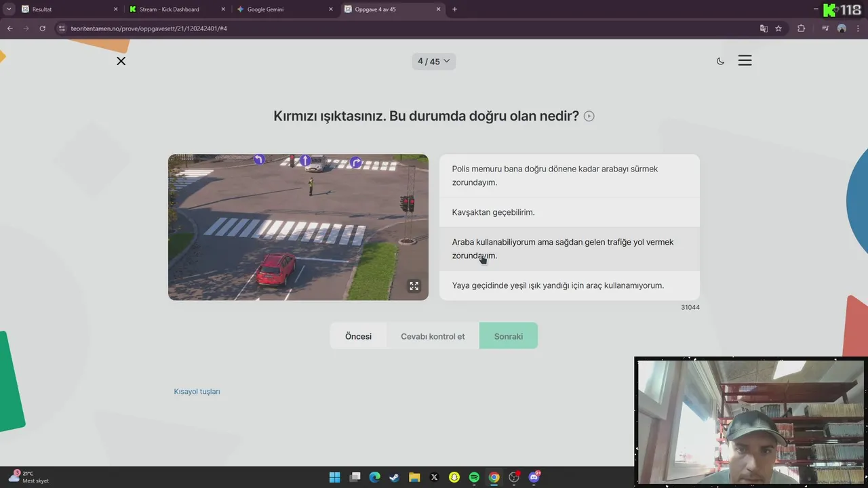Open the Windows Start menu
868x488 pixels.
coord(334,477)
